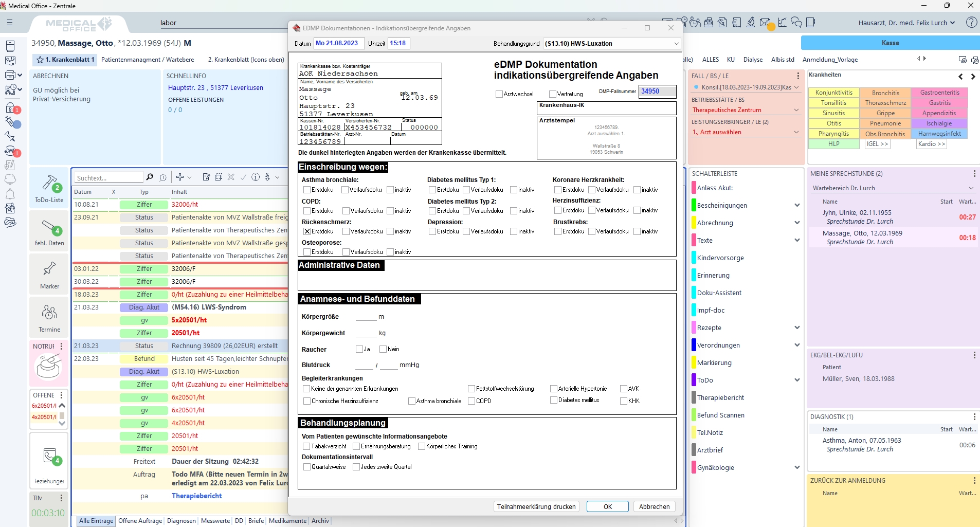Open the Behandlungsgrund dropdown
This screenshot has width=980, height=527.
[676, 44]
